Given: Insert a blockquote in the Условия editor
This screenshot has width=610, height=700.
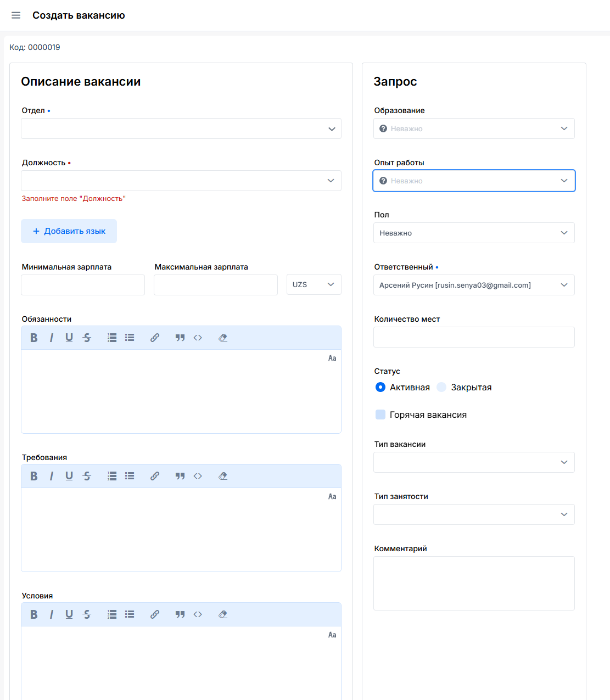Looking at the screenshot, I should pyautogui.click(x=180, y=614).
